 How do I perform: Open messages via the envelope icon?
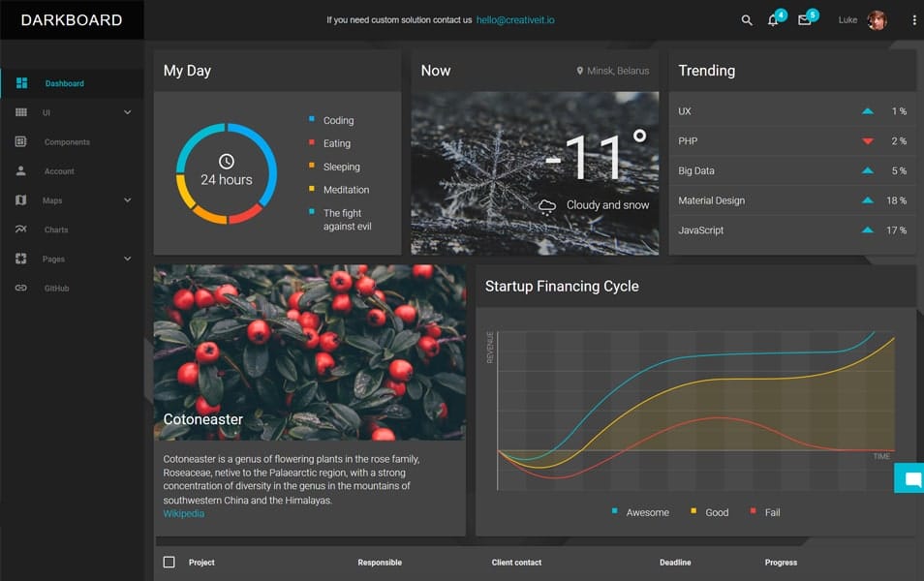point(804,19)
